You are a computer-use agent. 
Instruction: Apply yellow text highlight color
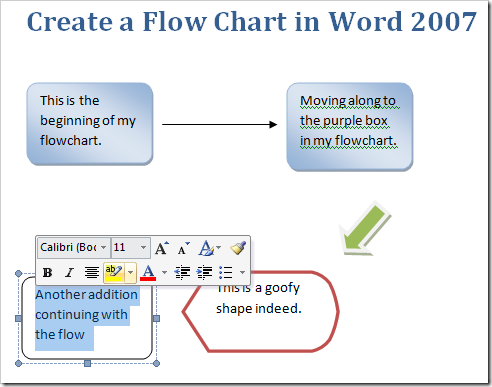pos(114,273)
